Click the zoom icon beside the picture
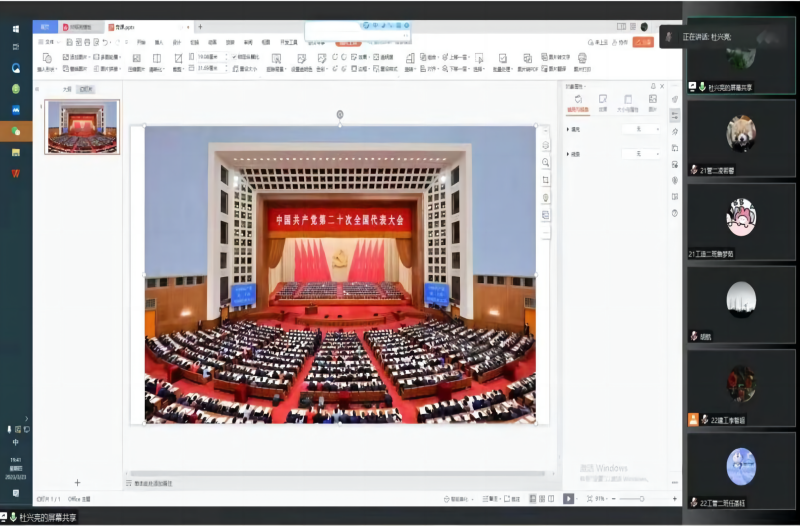 pyautogui.click(x=545, y=162)
